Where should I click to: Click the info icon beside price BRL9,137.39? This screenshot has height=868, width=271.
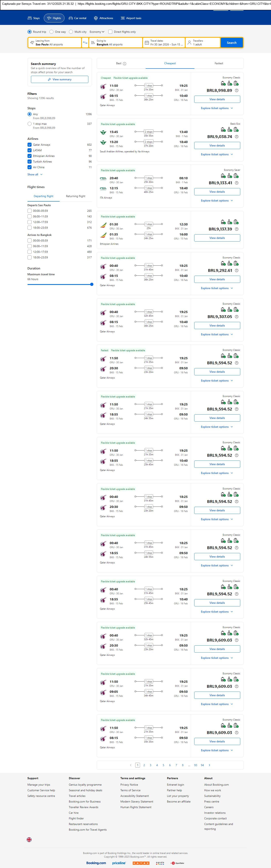[x=237, y=229]
